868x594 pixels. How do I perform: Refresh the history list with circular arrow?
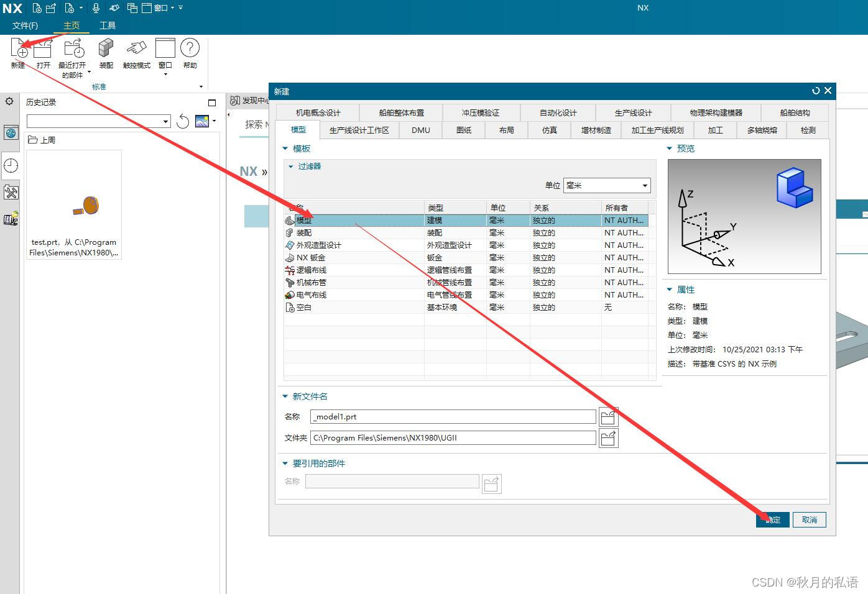click(x=183, y=121)
